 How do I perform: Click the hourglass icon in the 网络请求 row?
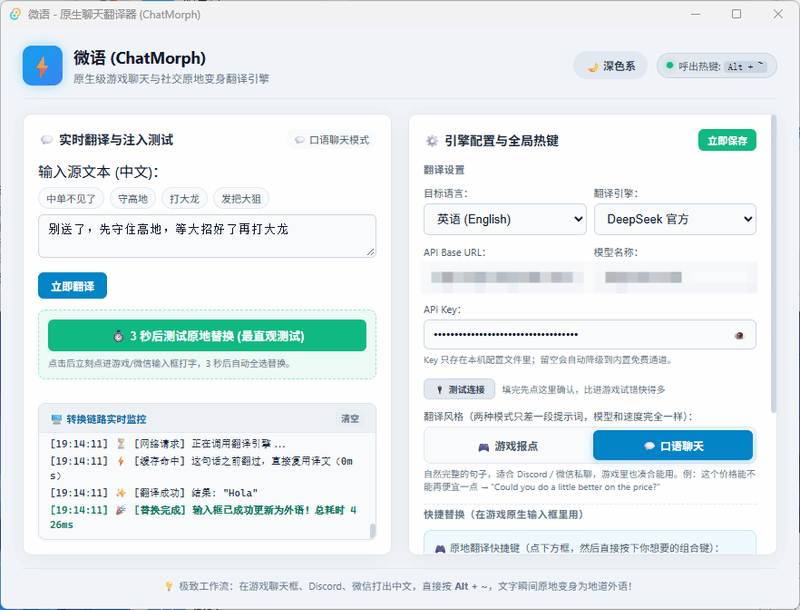tap(121, 444)
